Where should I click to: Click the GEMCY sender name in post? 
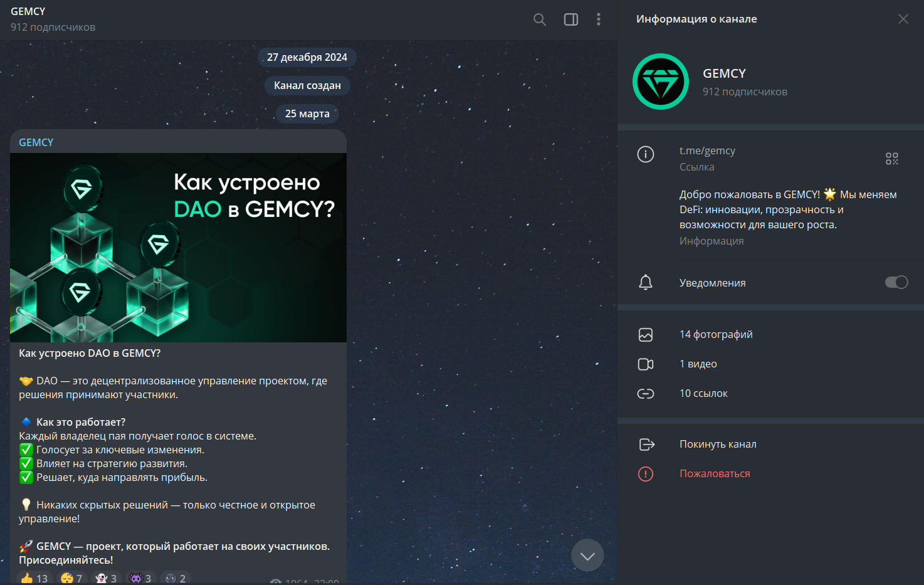(36, 142)
